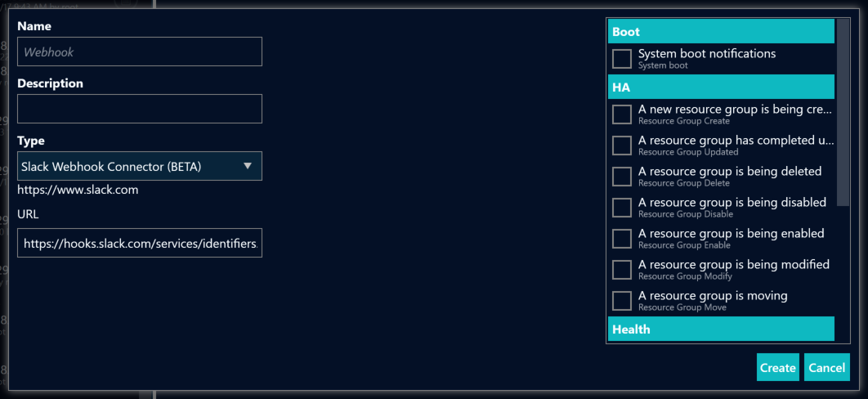Click the dropdown arrow beside Slack Webhook Connector

pyautogui.click(x=248, y=166)
